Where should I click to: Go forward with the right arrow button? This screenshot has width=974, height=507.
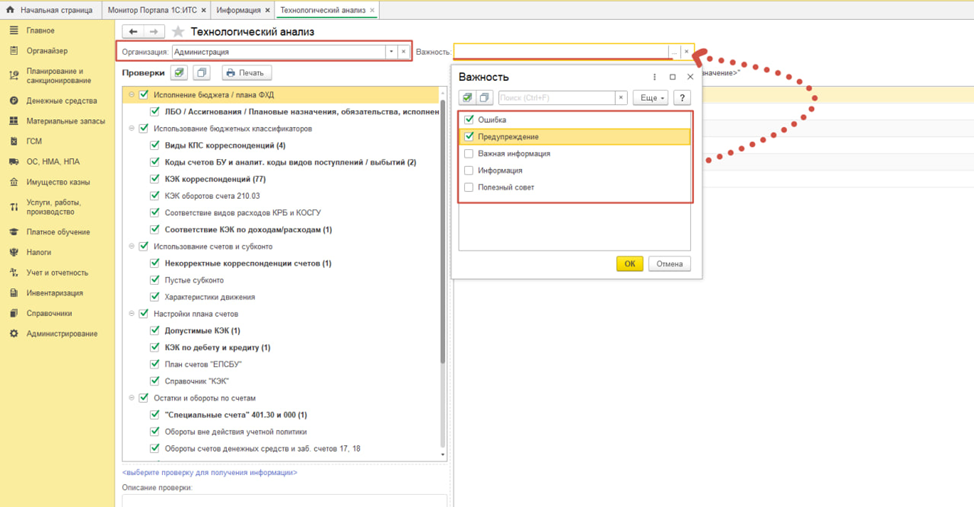click(x=154, y=31)
